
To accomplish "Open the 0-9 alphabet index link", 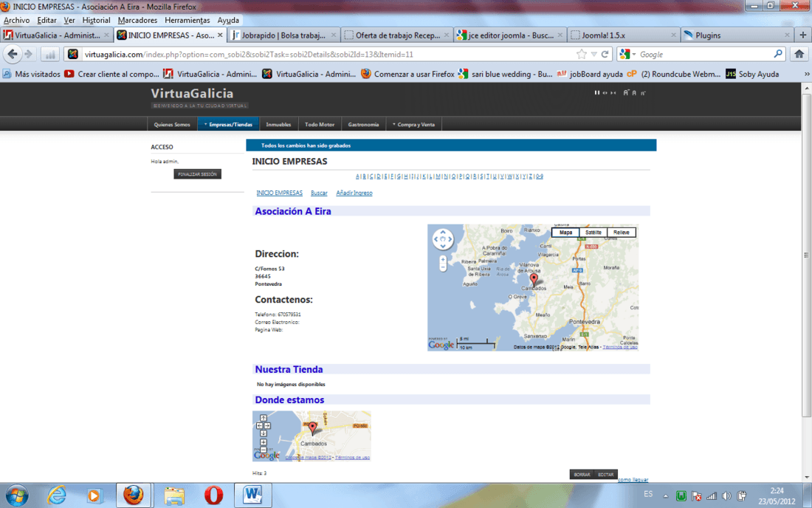I will [540, 176].
